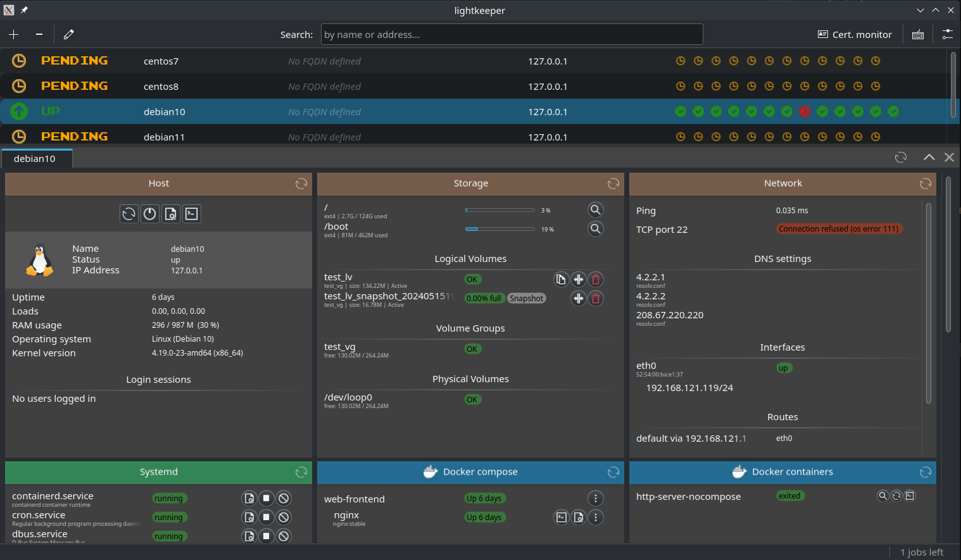View logs for cron.service
This screenshot has width=961, height=560.
pyautogui.click(x=249, y=517)
